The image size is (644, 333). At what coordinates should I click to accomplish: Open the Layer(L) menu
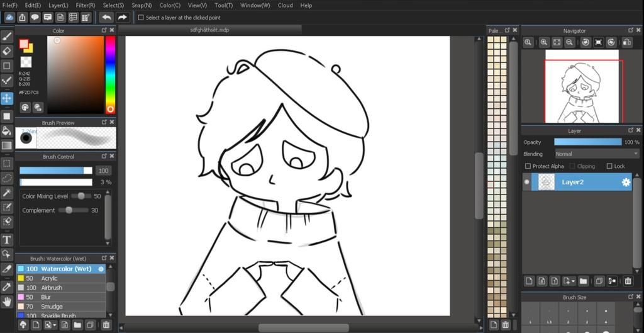[x=58, y=5]
